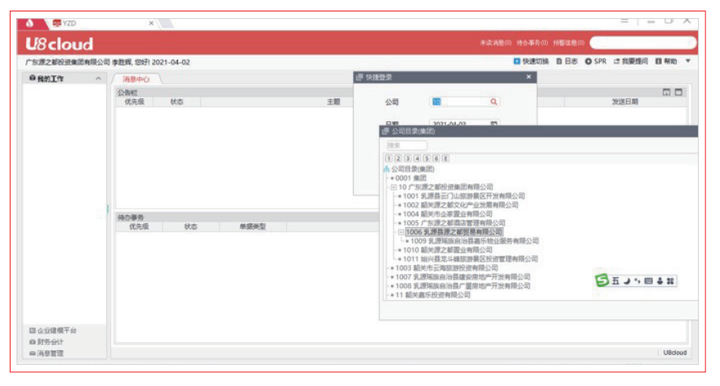Click level button 5 in company directory
The width and height of the screenshot is (720, 386).
click(427, 158)
